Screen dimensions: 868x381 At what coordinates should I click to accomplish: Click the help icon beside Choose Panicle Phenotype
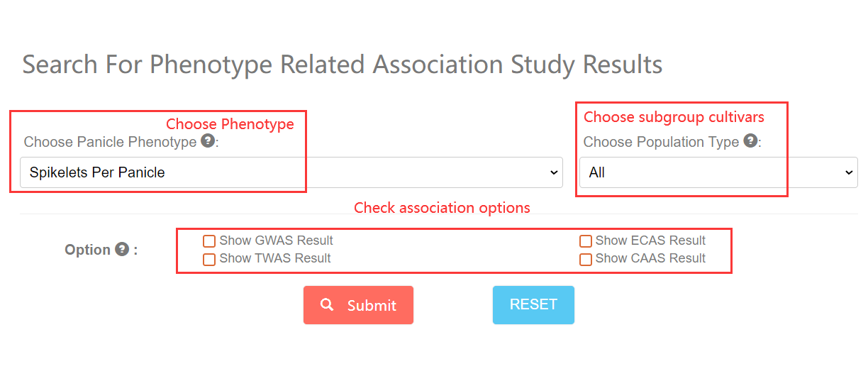coord(207,140)
